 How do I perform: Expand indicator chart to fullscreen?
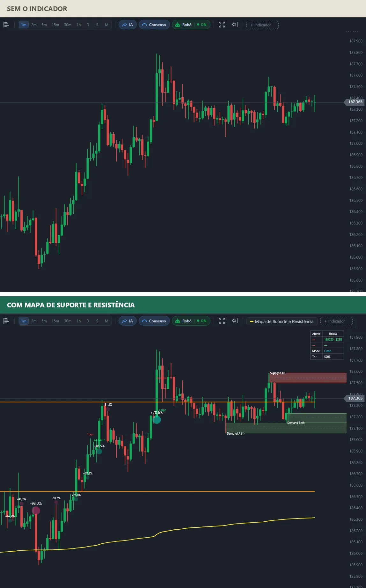click(222, 321)
